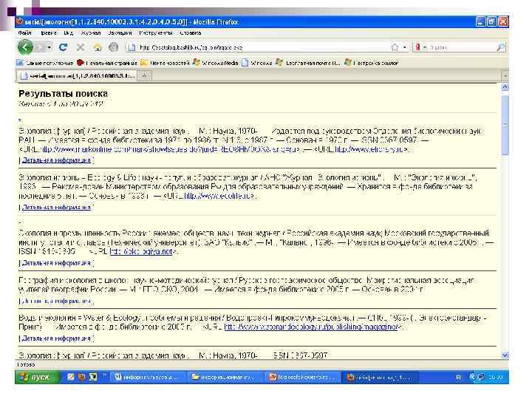Open the list all tabs dropdown

(505, 75)
